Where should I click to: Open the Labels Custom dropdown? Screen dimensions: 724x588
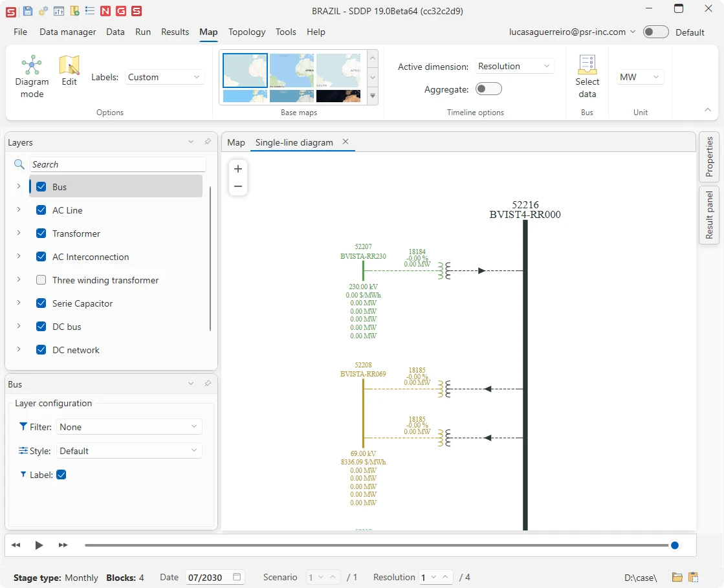(164, 76)
